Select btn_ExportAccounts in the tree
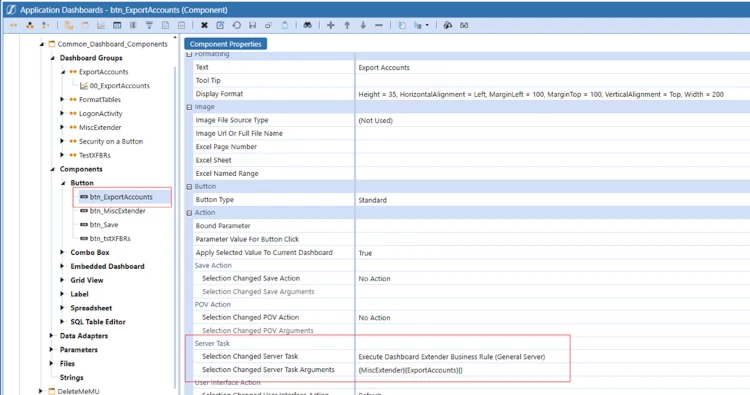Viewport: 750px width, 395px height. point(121,197)
